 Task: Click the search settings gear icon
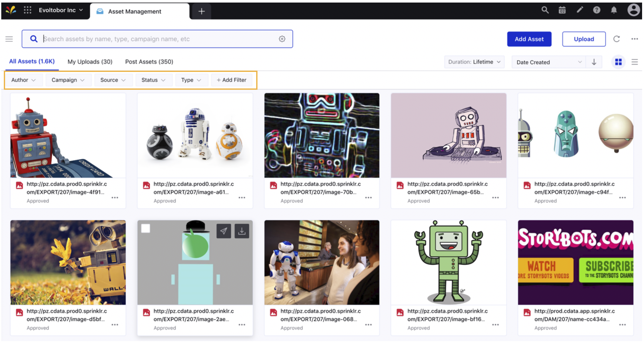click(x=282, y=39)
